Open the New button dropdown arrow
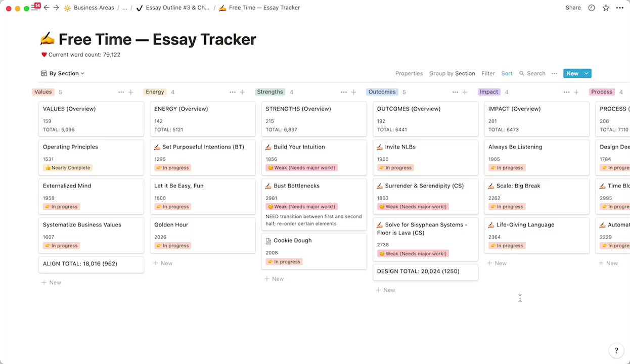This screenshot has height=364, width=630. (587, 73)
